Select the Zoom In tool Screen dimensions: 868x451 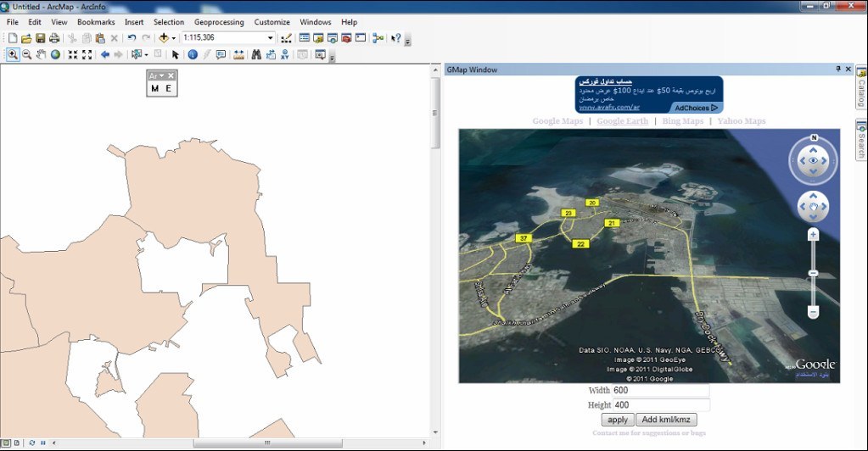point(12,55)
